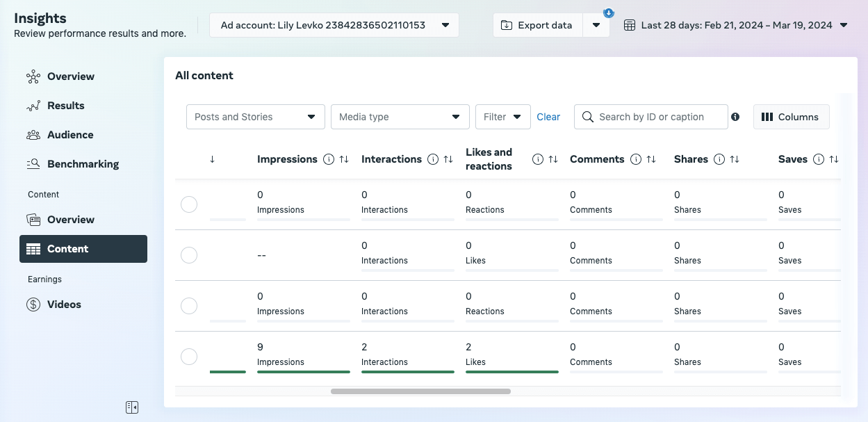Click the Impressions info icon

329,159
